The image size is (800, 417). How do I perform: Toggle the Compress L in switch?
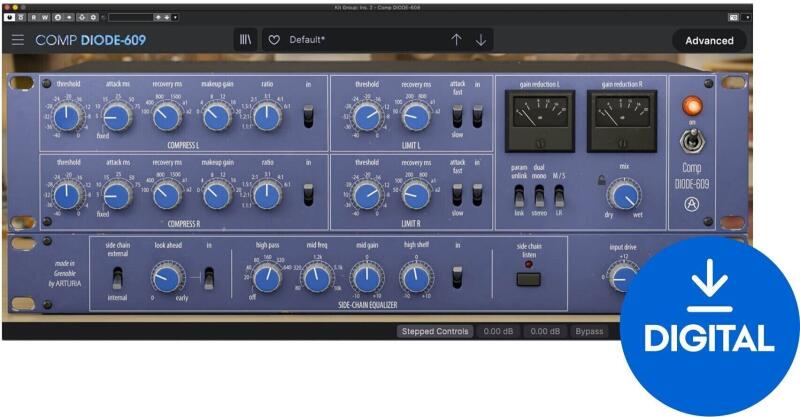coord(308,118)
